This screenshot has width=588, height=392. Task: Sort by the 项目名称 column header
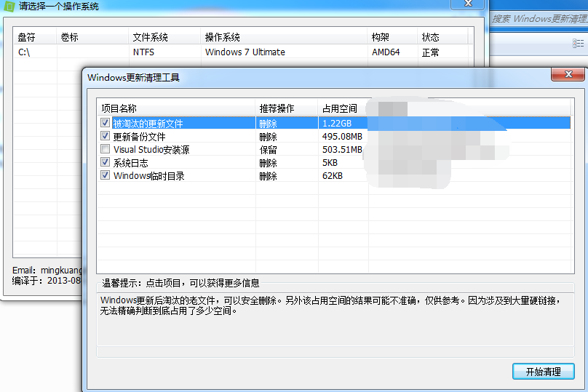[x=176, y=108]
